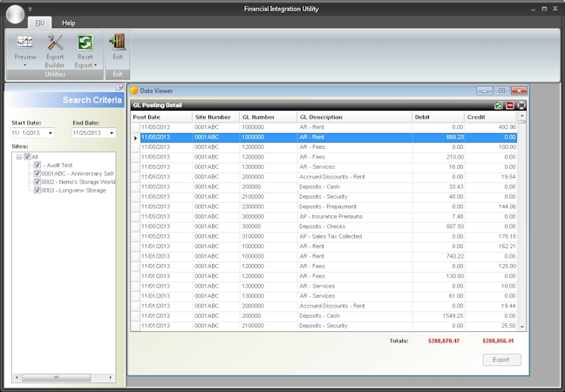This screenshot has height=392, width=565.
Task: Open the quick access toolbar arrow
Action: (30, 9)
